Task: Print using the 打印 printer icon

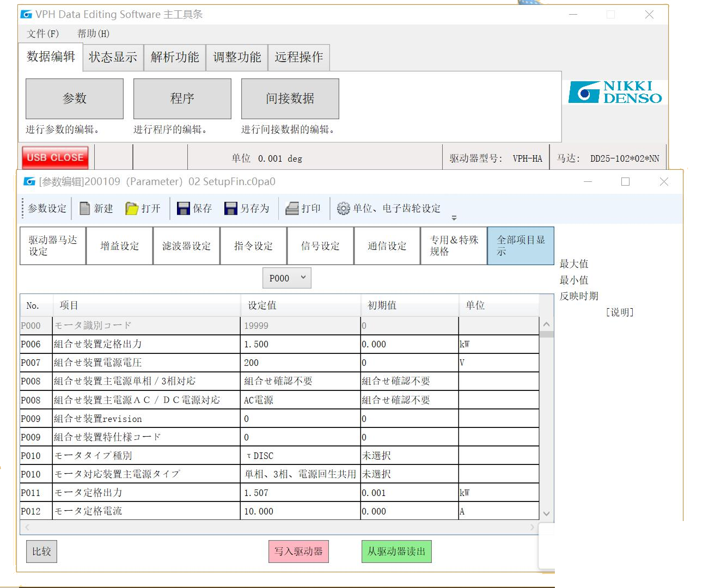Action: (x=292, y=209)
